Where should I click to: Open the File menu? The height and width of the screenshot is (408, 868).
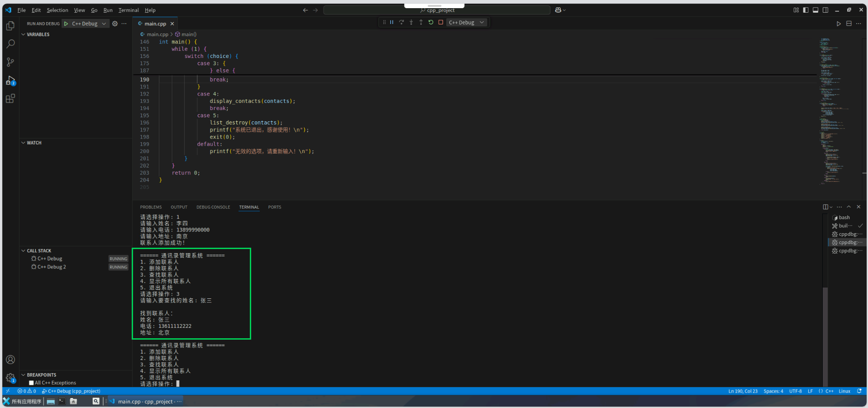coord(21,10)
